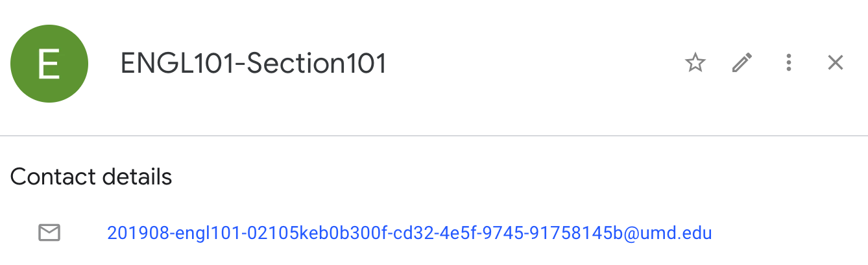
Task: View the profile picture circle labeled E
Action: (49, 64)
